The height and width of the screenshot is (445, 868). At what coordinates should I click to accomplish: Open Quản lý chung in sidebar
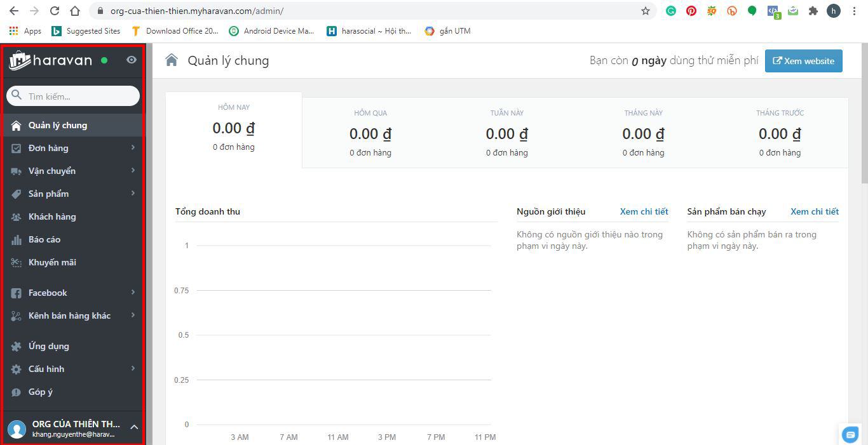[x=72, y=125]
